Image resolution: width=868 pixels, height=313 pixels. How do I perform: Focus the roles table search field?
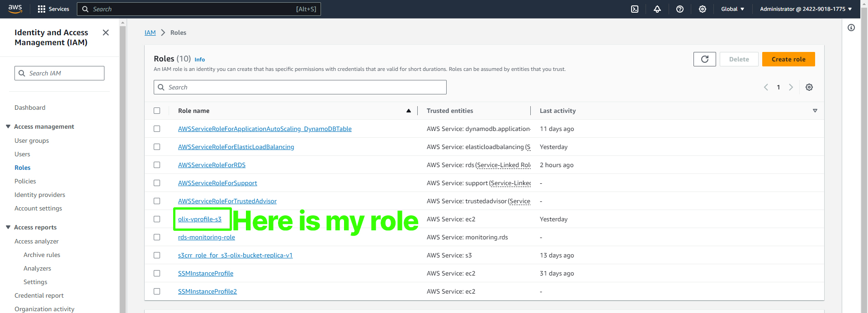click(x=300, y=87)
